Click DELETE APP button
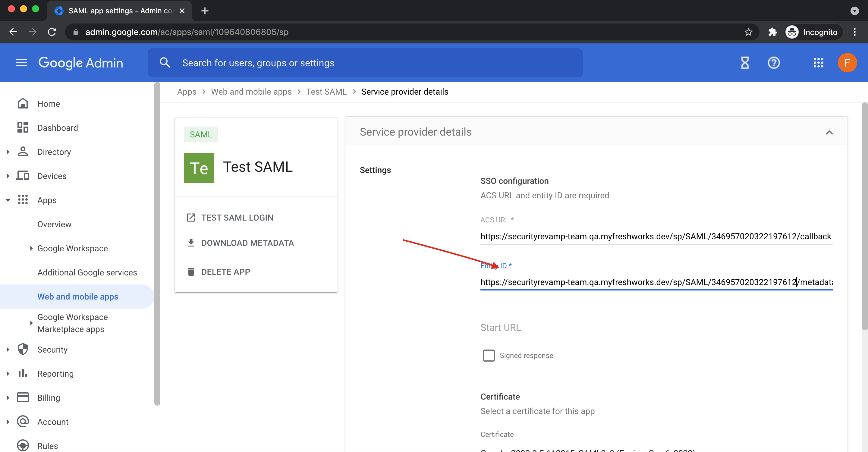Viewport: 868px width, 452px height. 225,272
